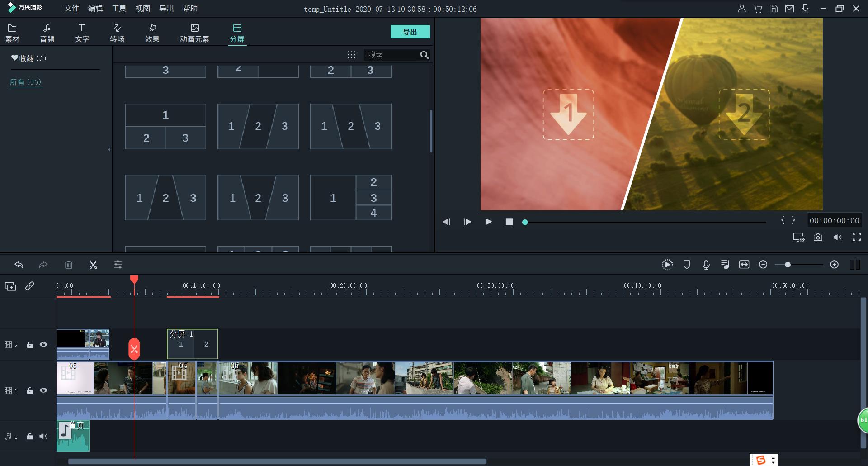Screen dimensions: 868x466
Task: Take a snapshot with the camera icon
Action: tap(818, 237)
